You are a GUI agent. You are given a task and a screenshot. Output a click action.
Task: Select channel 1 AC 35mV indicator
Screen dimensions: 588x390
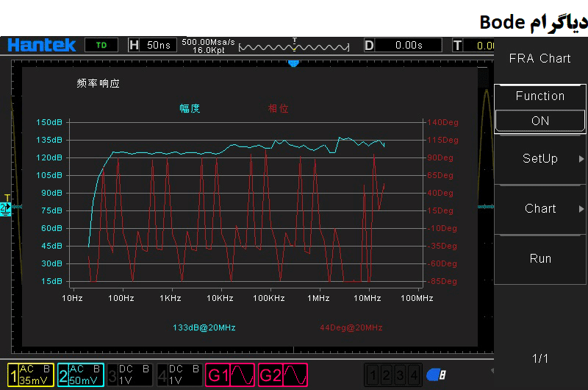point(31,375)
